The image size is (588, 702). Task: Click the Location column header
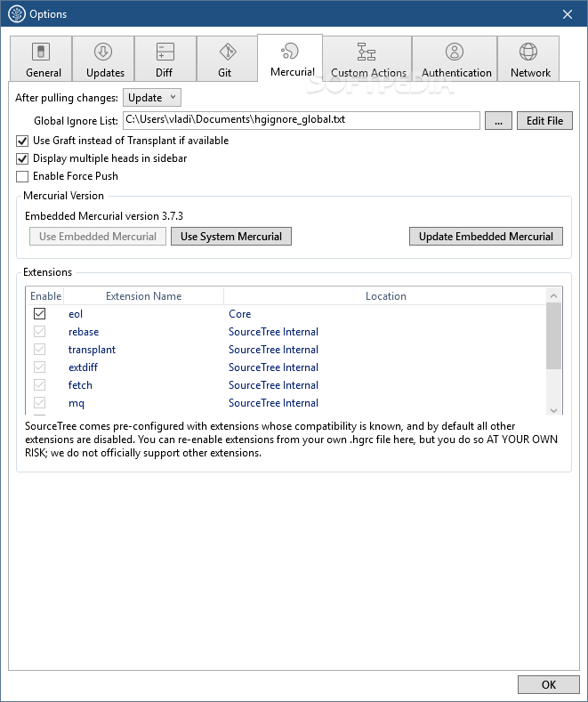tap(385, 296)
